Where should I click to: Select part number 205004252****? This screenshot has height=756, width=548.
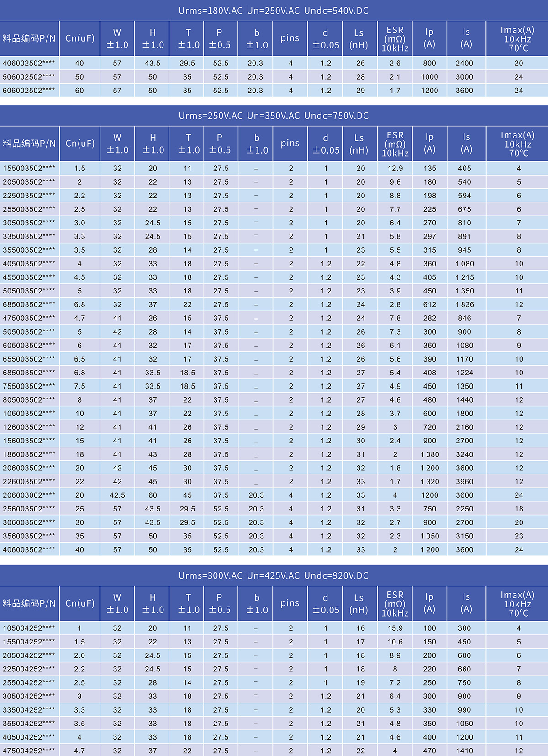coord(29,655)
